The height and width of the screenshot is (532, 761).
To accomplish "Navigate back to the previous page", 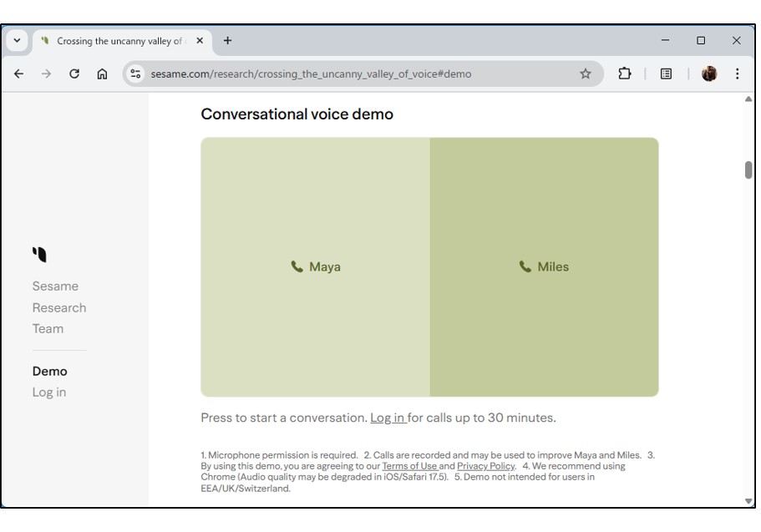I will pyautogui.click(x=19, y=73).
